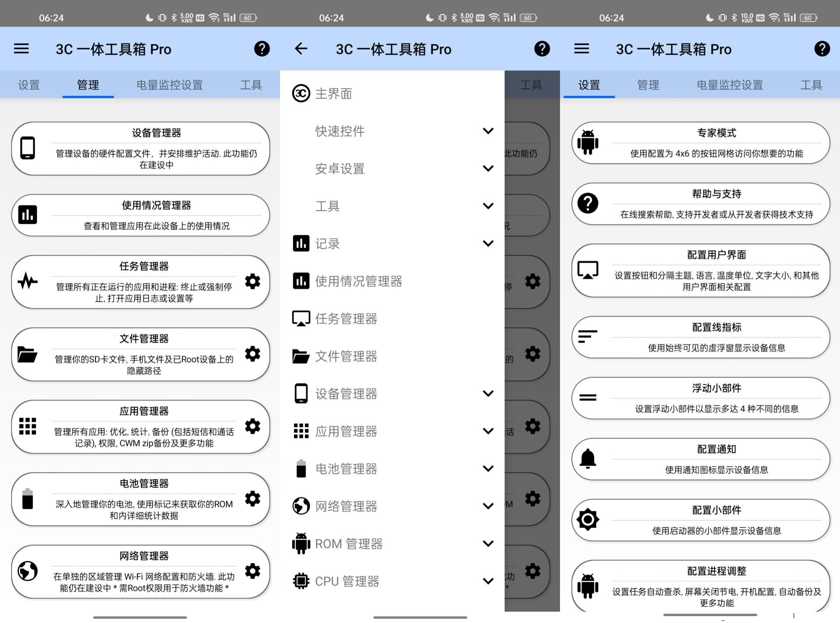The height and width of the screenshot is (623, 840).
Task: Select the 应用管理器 grid icon
Action: tap(28, 427)
